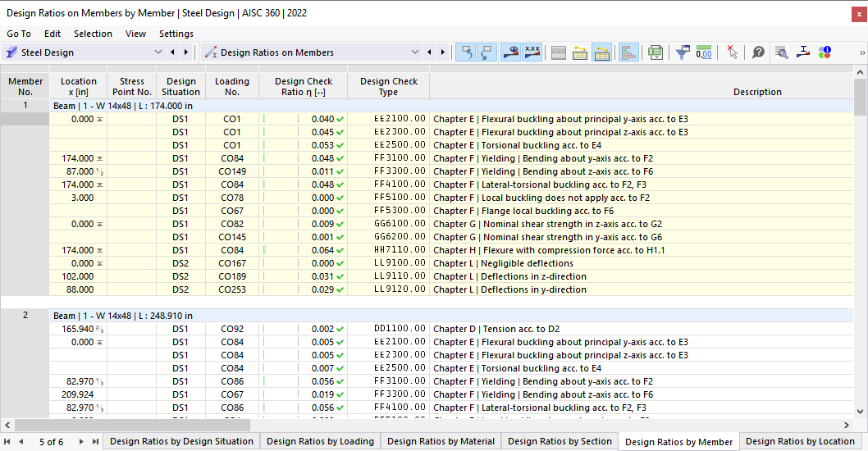Open the Design Ratios on Members dropdown
Viewport: 868px width, 451px height.
tap(415, 52)
